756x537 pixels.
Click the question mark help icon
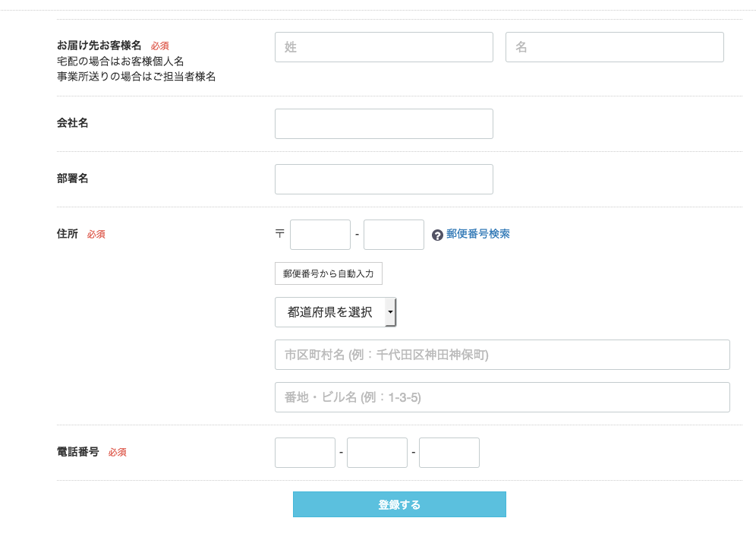(437, 235)
